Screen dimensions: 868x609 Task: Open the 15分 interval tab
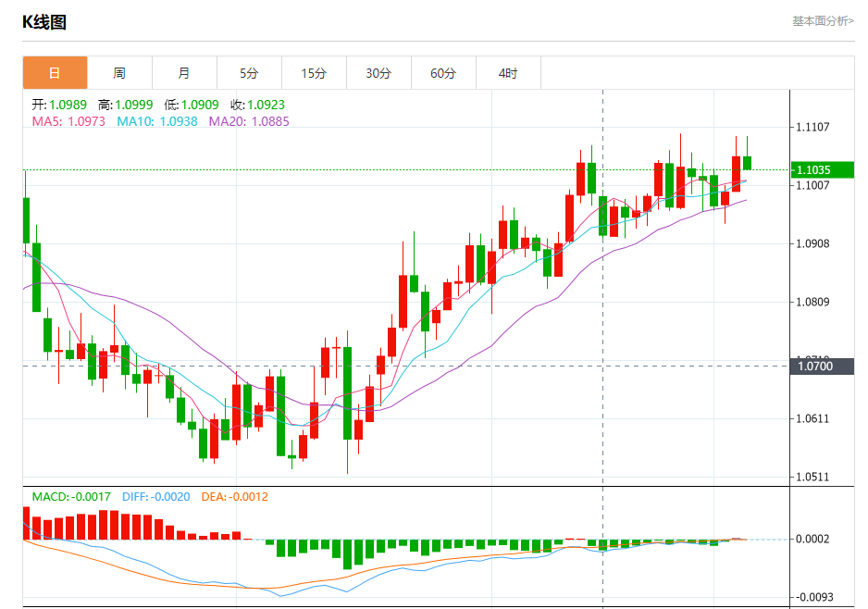[314, 72]
